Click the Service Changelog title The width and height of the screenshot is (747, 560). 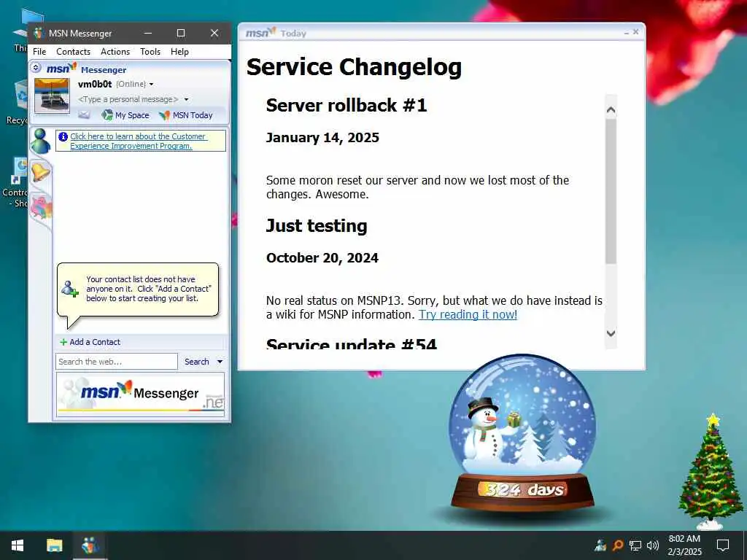click(x=354, y=66)
